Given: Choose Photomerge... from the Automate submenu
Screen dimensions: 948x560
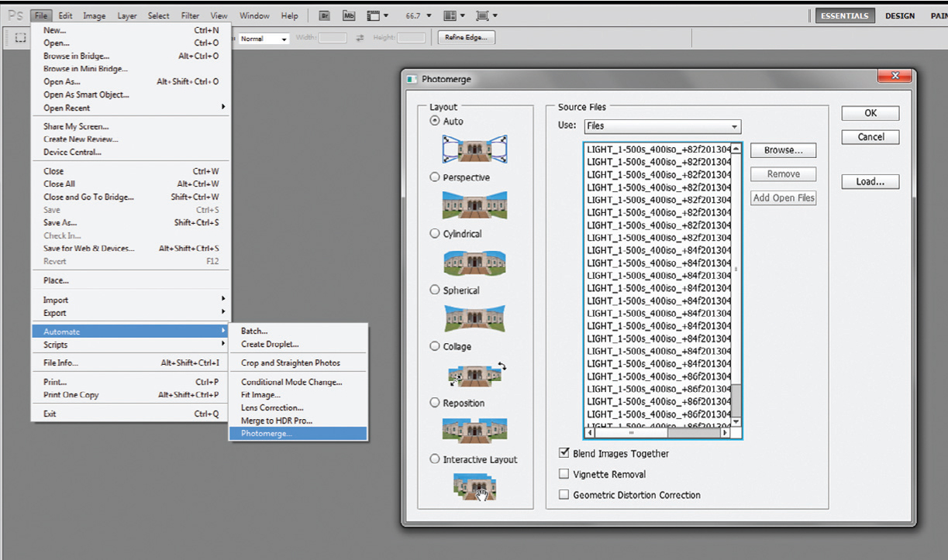Looking at the screenshot, I should coord(298,434).
